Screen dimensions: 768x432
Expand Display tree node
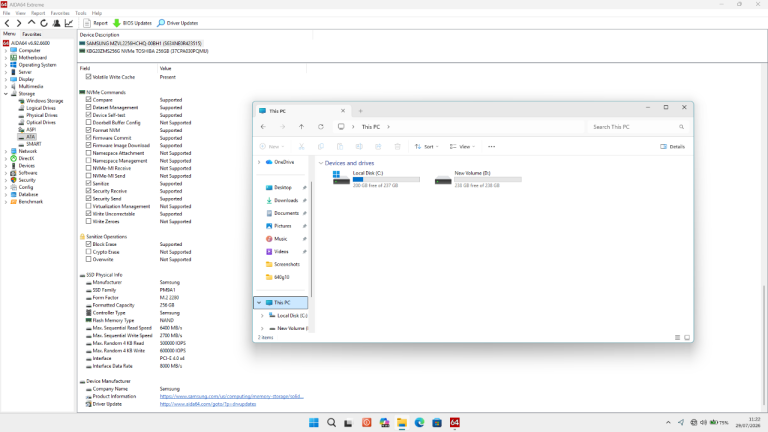[x=6, y=79]
